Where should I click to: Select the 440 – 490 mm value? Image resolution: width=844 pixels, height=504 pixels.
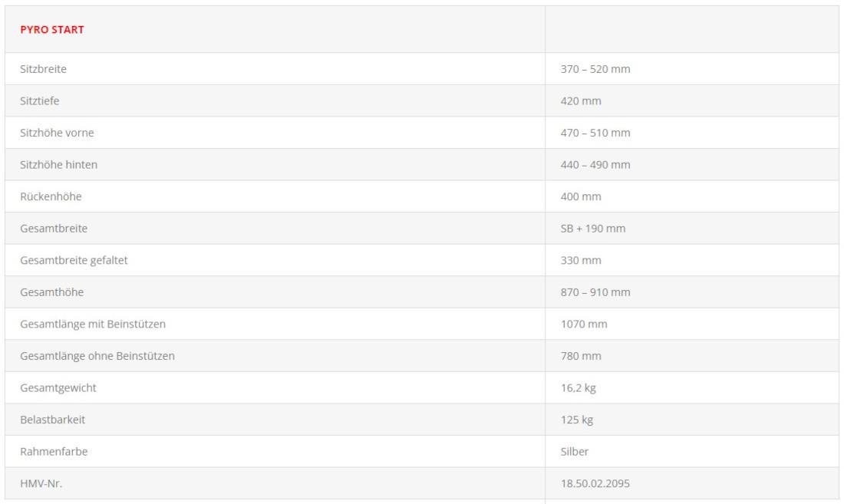coord(595,165)
